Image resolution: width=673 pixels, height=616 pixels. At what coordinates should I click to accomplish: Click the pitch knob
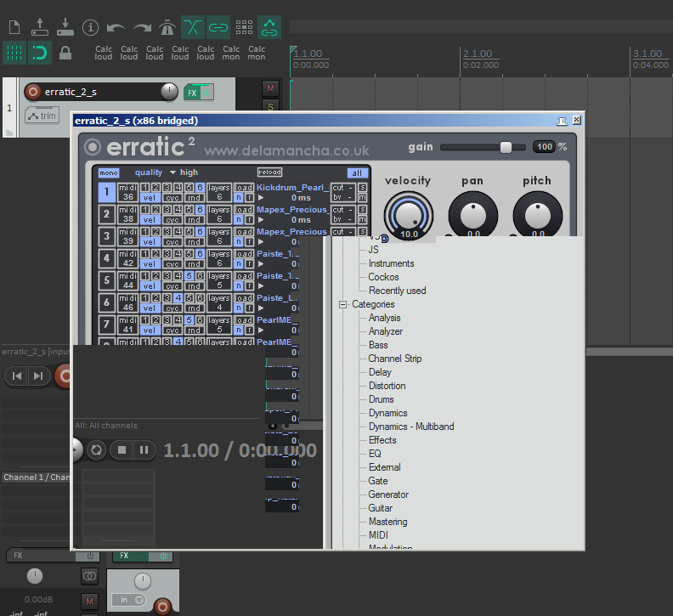(537, 214)
